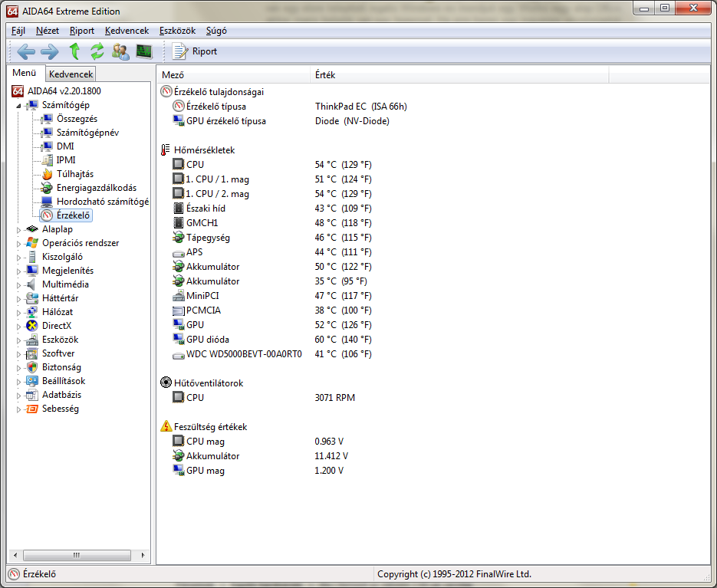
Task: Click the Háttértár storage icon
Action: click(32, 298)
